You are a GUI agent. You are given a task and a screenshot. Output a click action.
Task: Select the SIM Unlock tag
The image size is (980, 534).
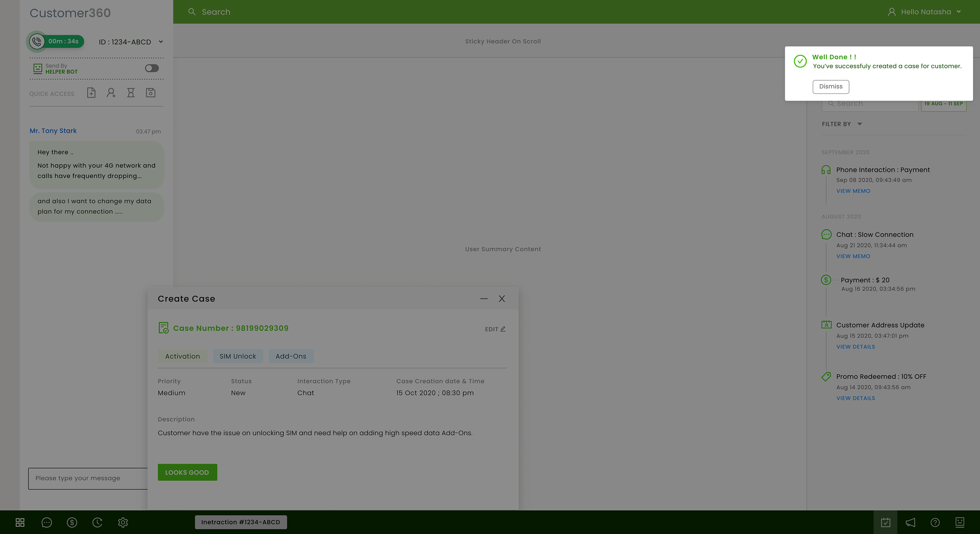point(238,356)
